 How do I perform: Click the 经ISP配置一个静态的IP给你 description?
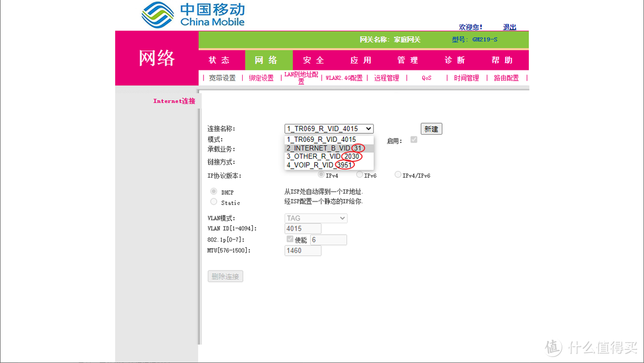point(324,201)
